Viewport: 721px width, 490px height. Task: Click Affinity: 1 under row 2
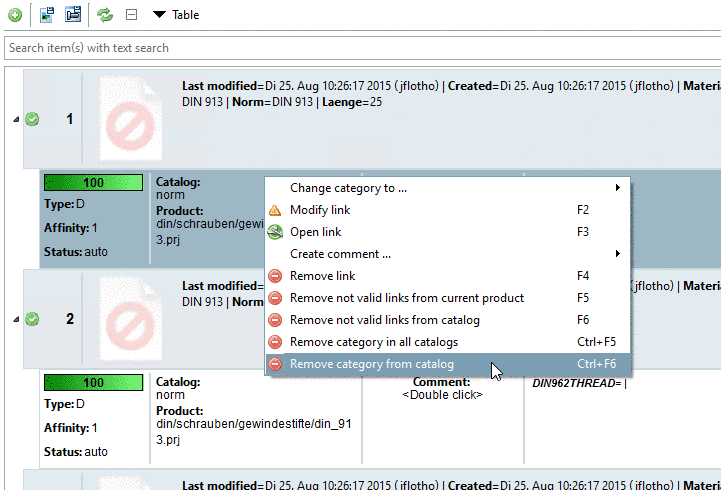point(71,428)
